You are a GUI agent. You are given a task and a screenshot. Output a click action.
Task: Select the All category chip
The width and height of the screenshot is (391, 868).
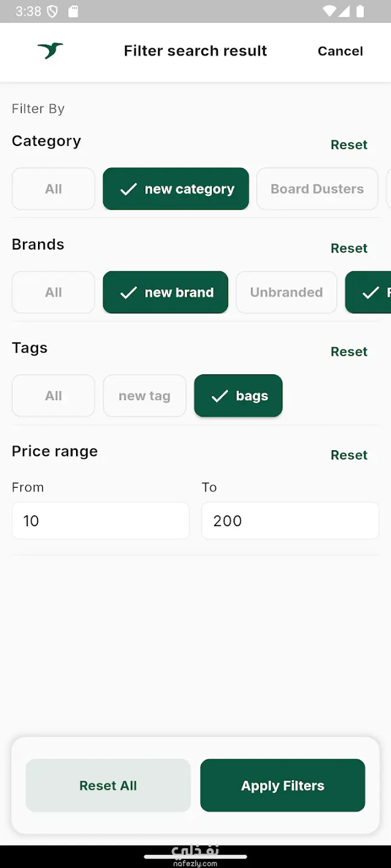[x=54, y=189]
